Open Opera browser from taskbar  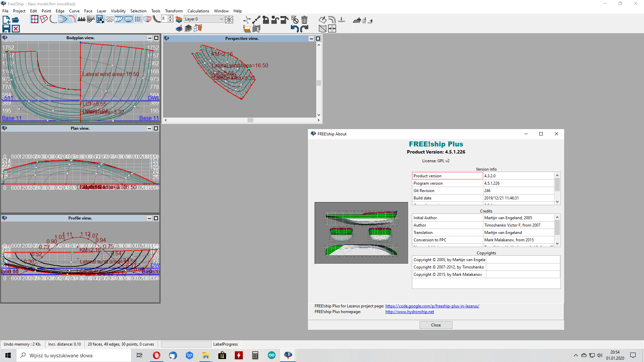[157, 355]
